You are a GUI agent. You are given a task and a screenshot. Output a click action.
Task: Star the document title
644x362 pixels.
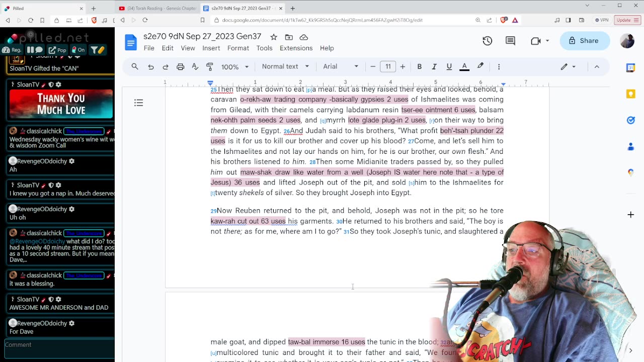click(273, 37)
